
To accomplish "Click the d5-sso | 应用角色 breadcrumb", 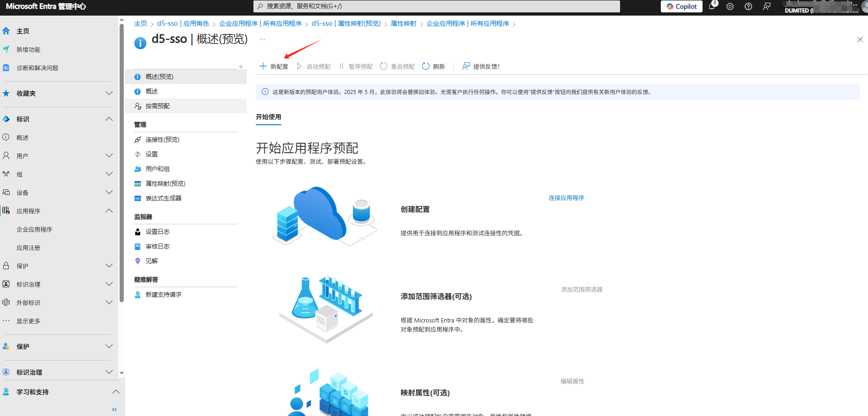I will [x=183, y=23].
